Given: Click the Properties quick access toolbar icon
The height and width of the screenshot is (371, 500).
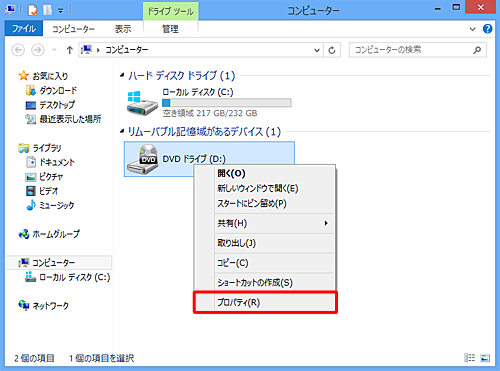Looking at the screenshot, I should point(33,10).
